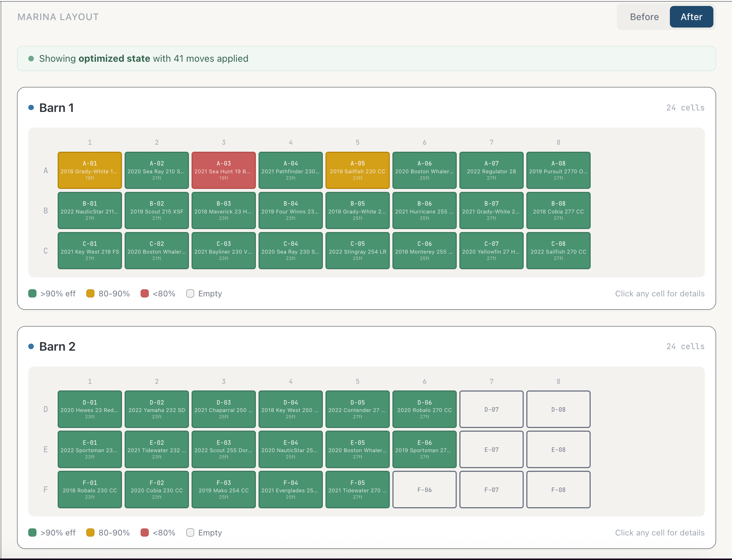Click red <80% legend swatch in Barn 2
Screen dimensions: 732x560
pyautogui.click(x=145, y=533)
